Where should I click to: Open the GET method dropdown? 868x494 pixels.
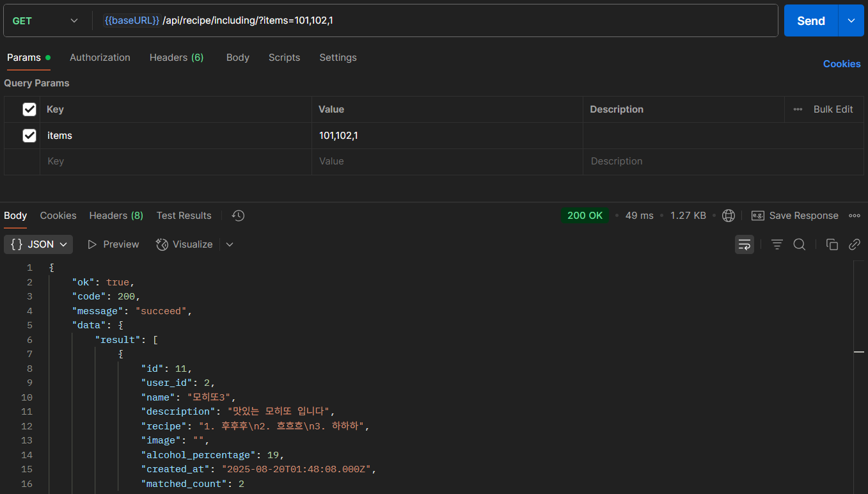tap(46, 20)
